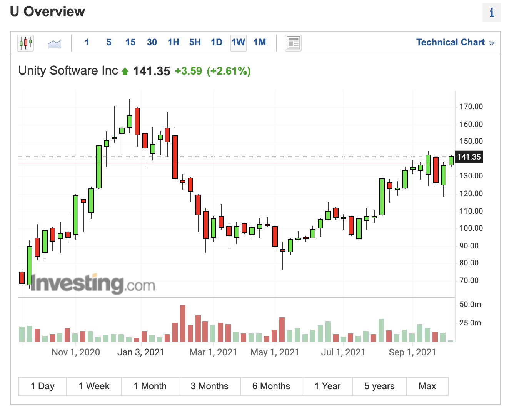Image resolution: width=514 pixels, height=420 pixels.
Task: Click the 170.00 price axis label
Action: click(x=471, y=107)
